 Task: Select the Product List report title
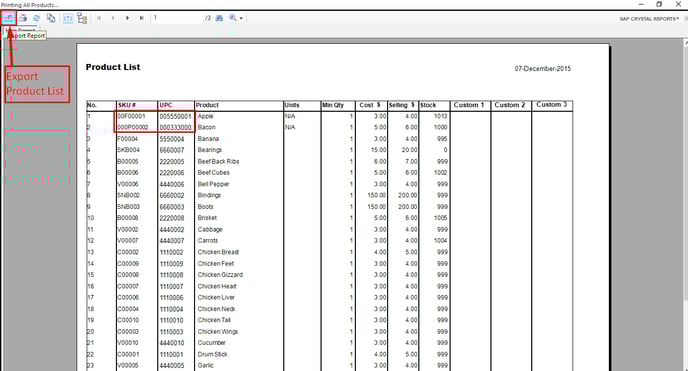click(113, 67)
